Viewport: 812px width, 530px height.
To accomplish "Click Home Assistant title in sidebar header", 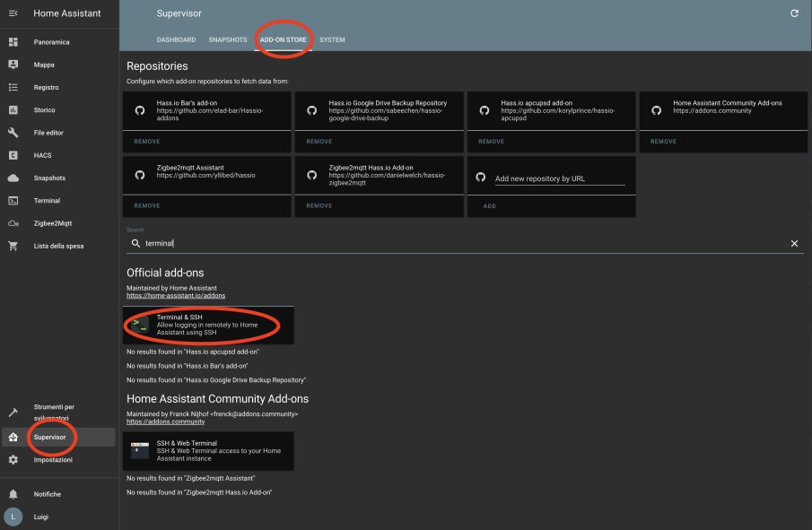I will [66, 13].
